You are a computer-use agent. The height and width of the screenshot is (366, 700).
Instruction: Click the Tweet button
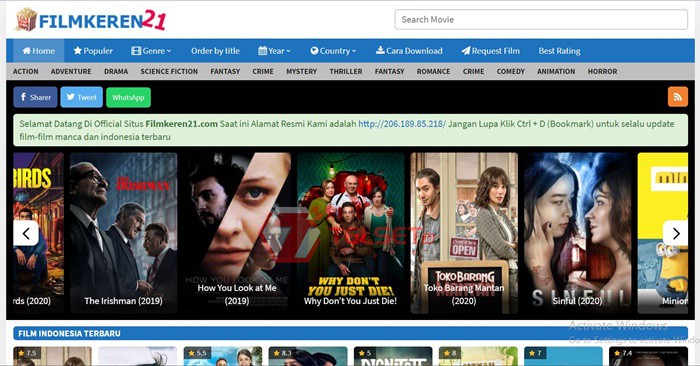click(82, 97)
